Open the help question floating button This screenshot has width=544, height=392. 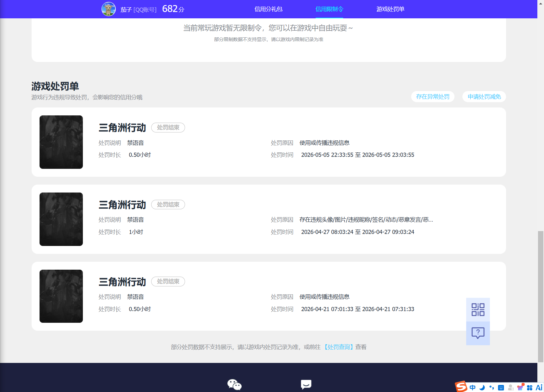pyautogui.click(x=478, y=333)
